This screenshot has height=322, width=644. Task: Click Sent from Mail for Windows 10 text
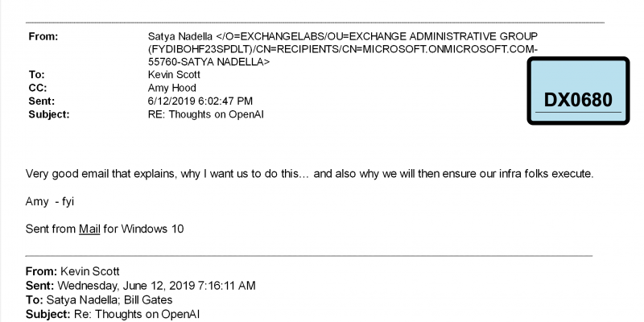coord(105,229)
